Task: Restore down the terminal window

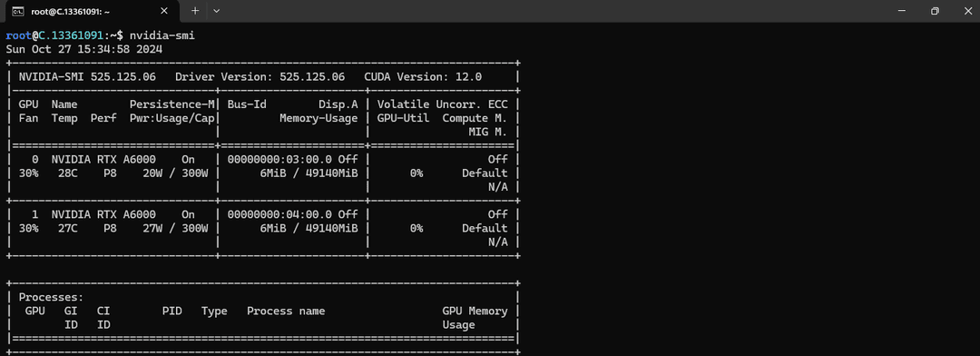Action: (x=935, y=11)
